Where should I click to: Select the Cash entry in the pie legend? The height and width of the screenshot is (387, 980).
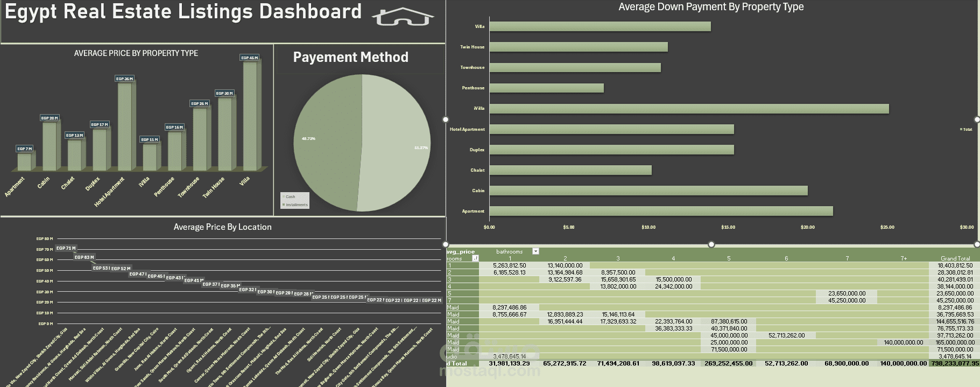coord(290,197)
